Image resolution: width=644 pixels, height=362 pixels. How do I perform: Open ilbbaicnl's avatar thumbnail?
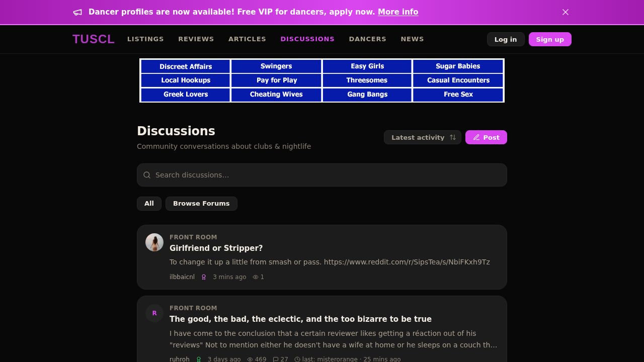[154, 242]
